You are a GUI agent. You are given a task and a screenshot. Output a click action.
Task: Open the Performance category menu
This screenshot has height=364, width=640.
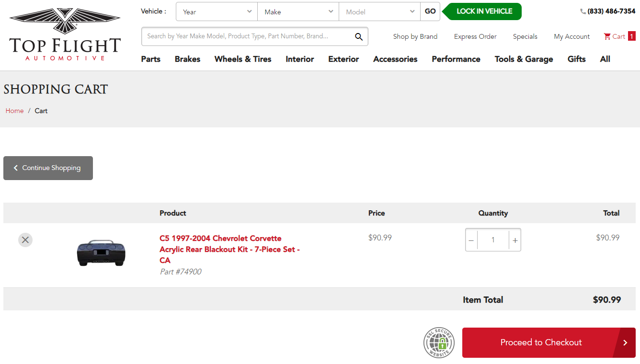tap(456, 59)
